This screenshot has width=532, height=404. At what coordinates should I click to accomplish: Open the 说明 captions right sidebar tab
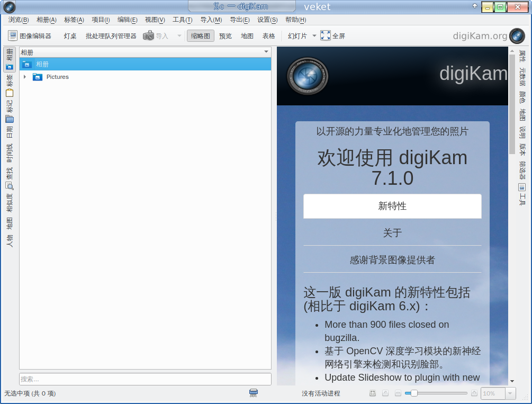point(522,132)
